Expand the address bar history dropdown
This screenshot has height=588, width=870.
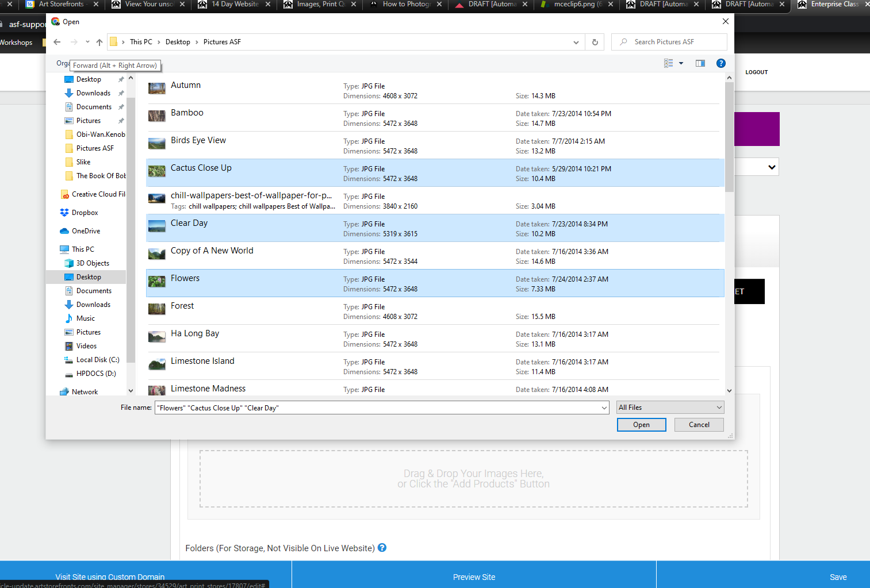coord(576,42)
